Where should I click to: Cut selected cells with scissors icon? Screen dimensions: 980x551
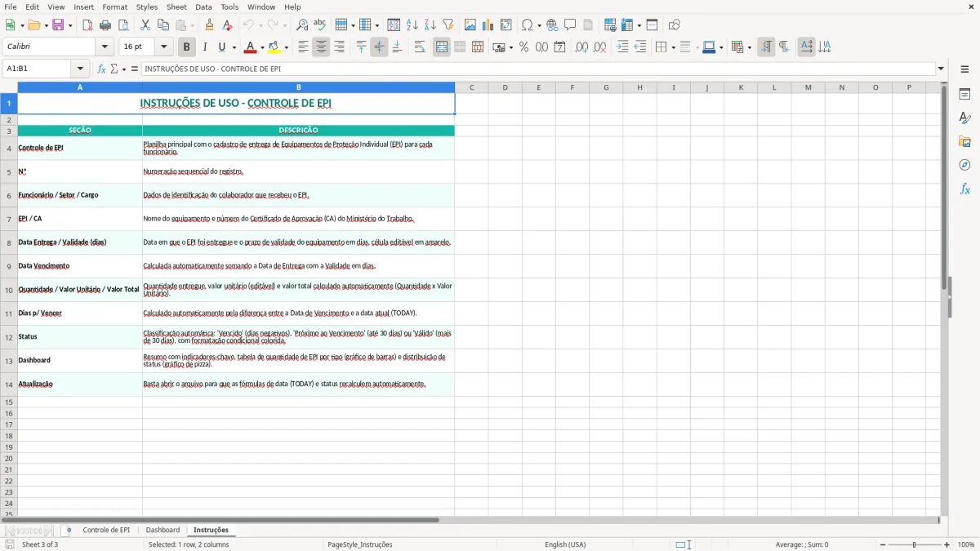145,25
